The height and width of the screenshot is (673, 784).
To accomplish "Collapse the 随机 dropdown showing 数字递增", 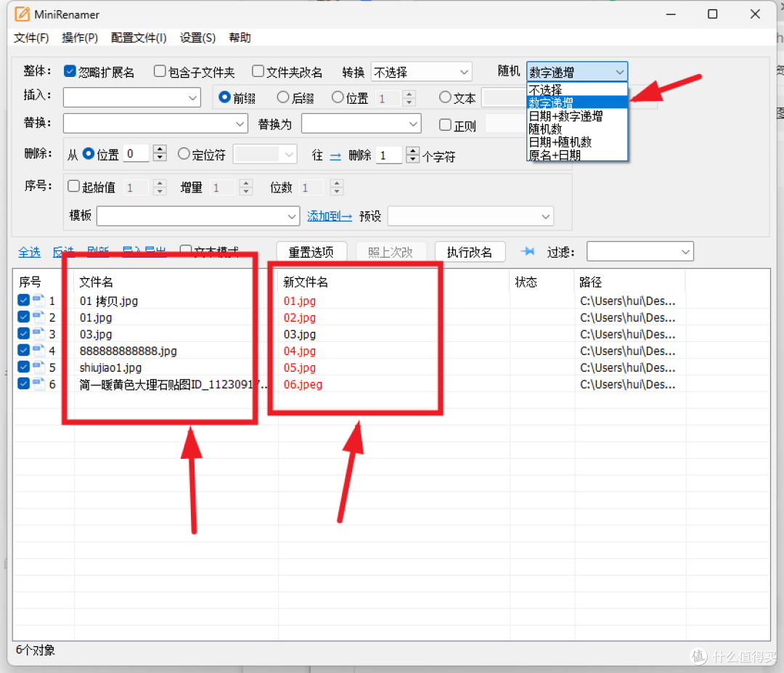I will pyautogui.click(x=577, y=72).
